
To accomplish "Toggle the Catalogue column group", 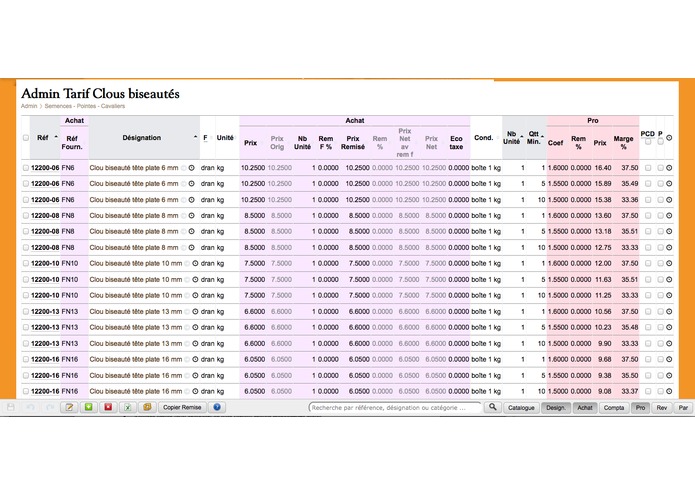I will point(521,408).
